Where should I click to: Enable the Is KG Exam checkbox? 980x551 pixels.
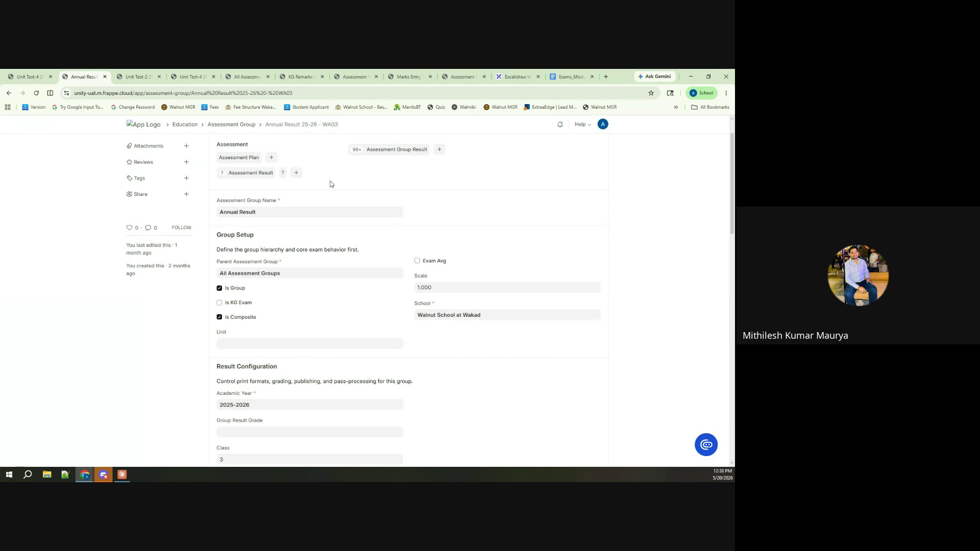tap(219, 303)
